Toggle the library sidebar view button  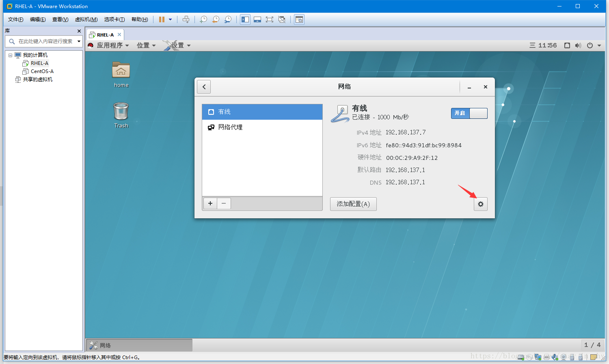[245, 19]
